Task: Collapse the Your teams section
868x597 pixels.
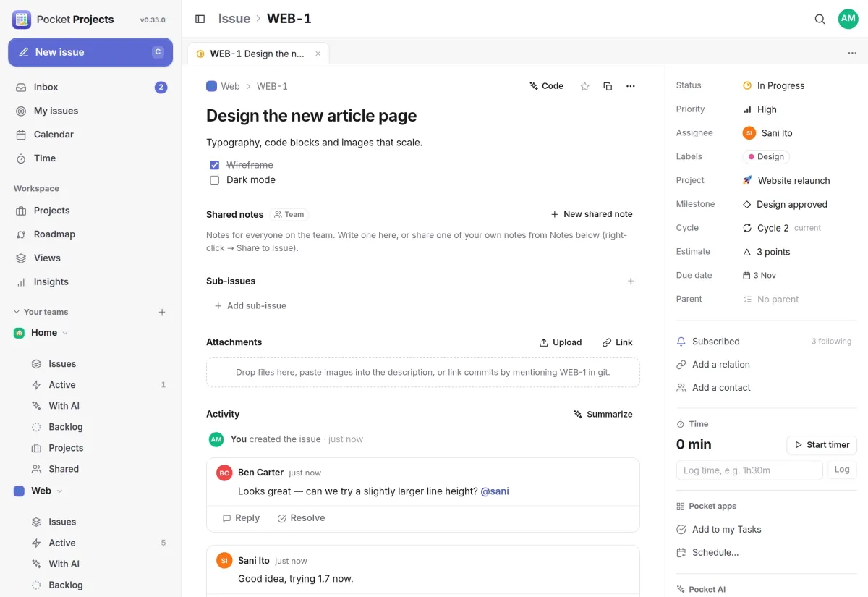Action: 41,312
